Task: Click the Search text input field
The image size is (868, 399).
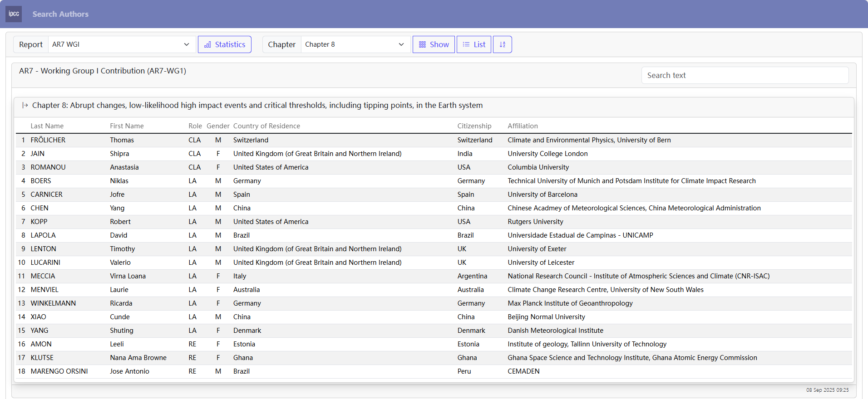Action: pyautogui.click(x=745, y=75)
